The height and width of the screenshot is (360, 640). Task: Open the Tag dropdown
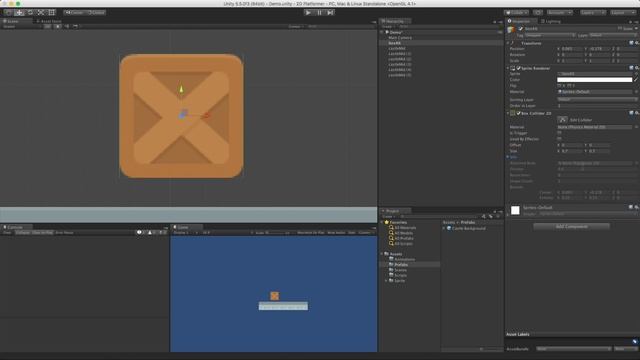[x=550, y=36]
